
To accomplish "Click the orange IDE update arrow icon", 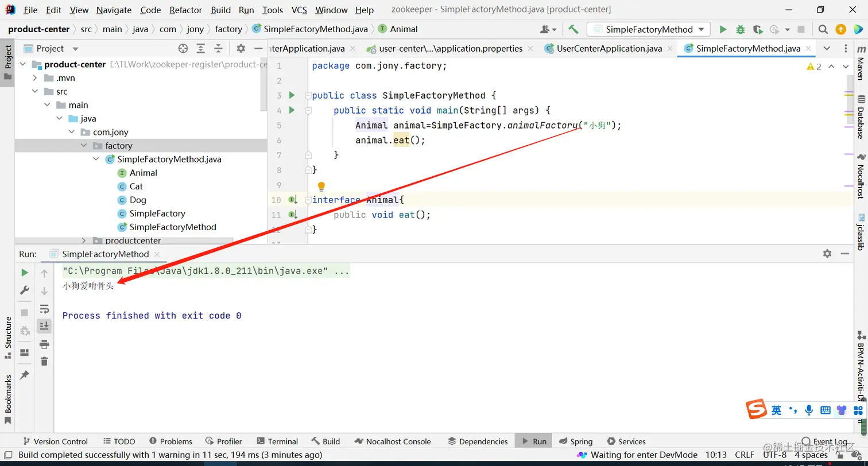I will pos(840,29).
